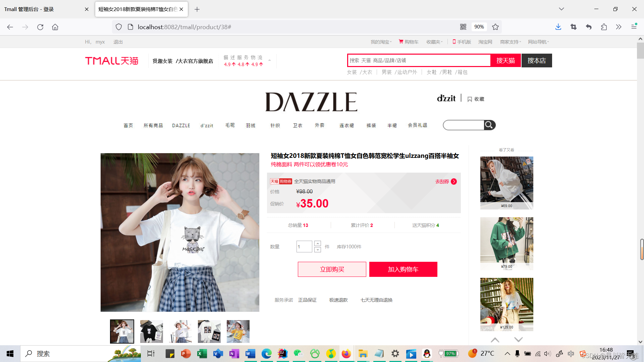This screenshot has height=362, width=644.
Task: Open the Windows Start menu
Action: [10, 354]
